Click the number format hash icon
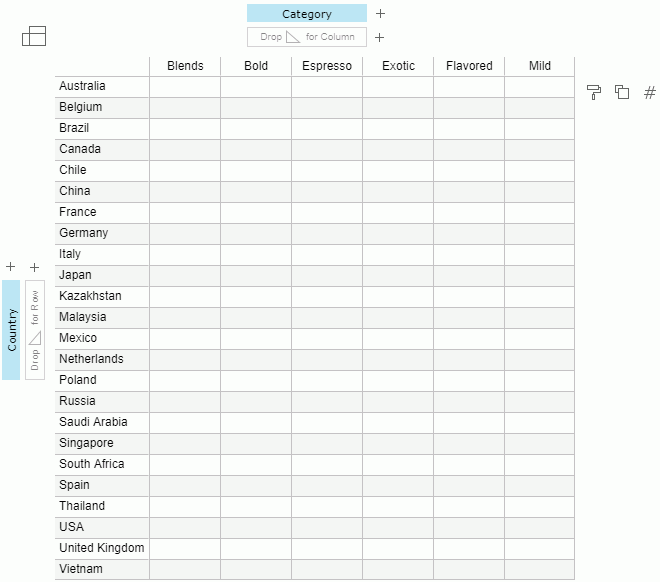This screenshot has height=582, width=660. click(650, 92)
